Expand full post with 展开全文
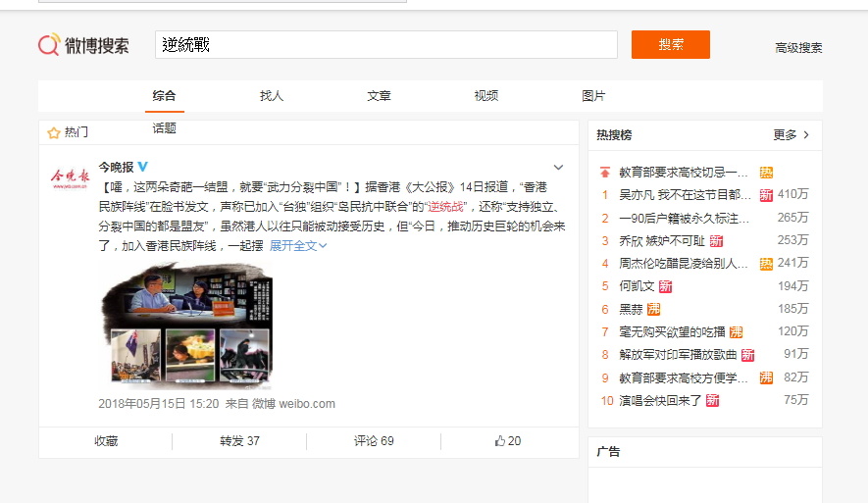Screen dimensions: 868x503 pyautogui.click(x=298, y=246)
